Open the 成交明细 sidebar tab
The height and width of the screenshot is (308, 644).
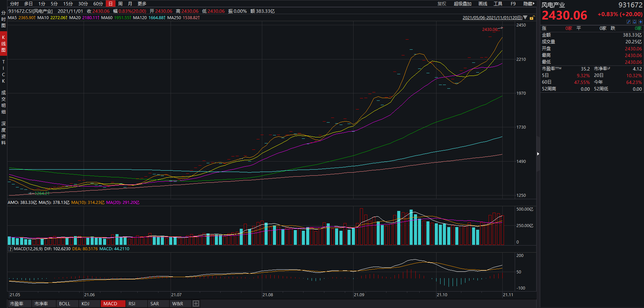3,102
